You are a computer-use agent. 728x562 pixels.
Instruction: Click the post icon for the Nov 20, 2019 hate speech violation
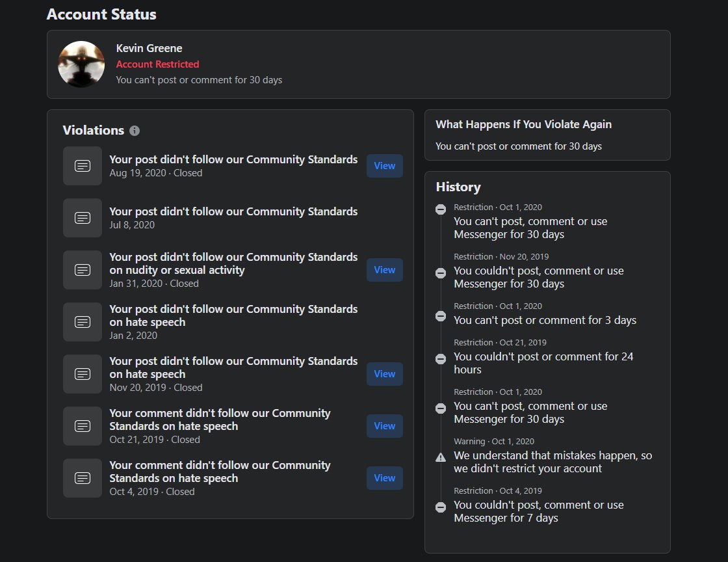tap(83, 374)
